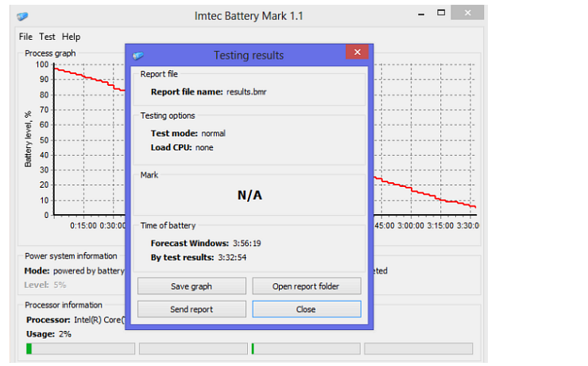
Task: Click the N/A mark value
Action: [x=250, y=195]
